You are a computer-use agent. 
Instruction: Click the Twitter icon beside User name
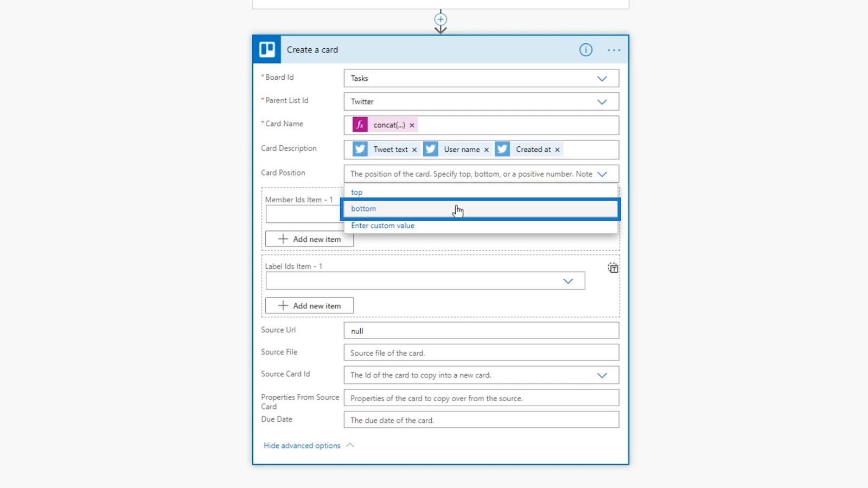point(431,149)
